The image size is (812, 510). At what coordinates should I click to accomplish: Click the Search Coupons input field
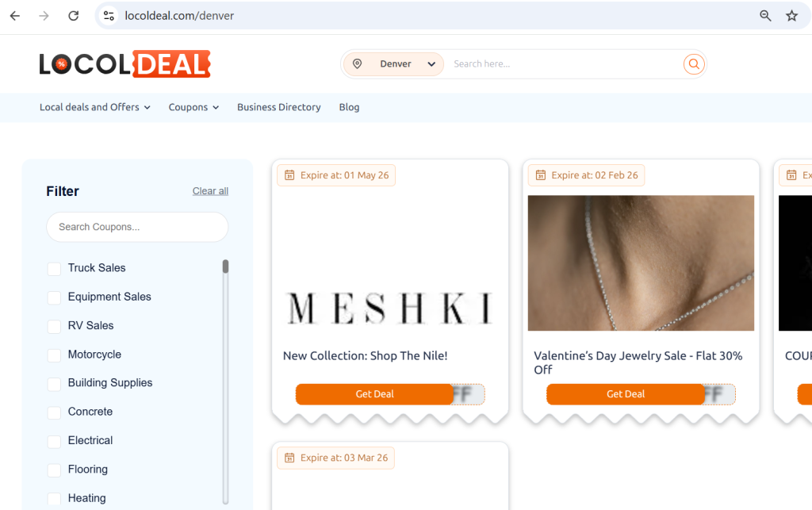pyautogui.click(x=137, y=227)
